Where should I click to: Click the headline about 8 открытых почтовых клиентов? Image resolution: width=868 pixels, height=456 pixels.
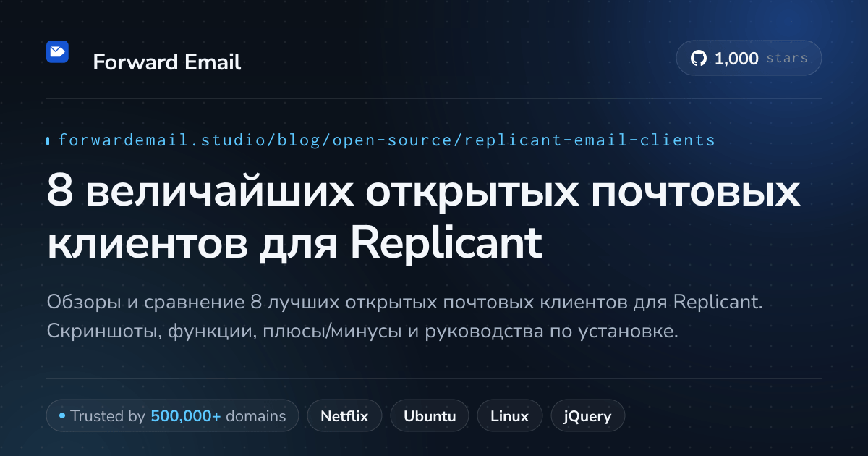pos(424,218)
